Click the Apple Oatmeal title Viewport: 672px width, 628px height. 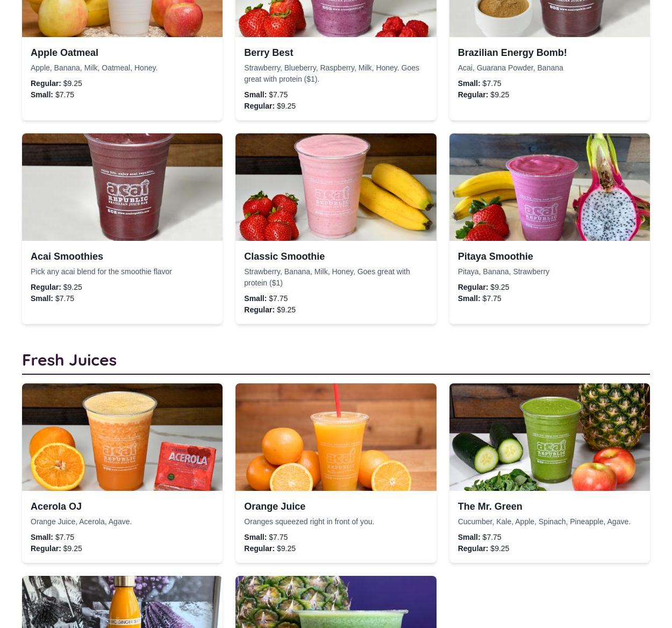tap(65, 53)
